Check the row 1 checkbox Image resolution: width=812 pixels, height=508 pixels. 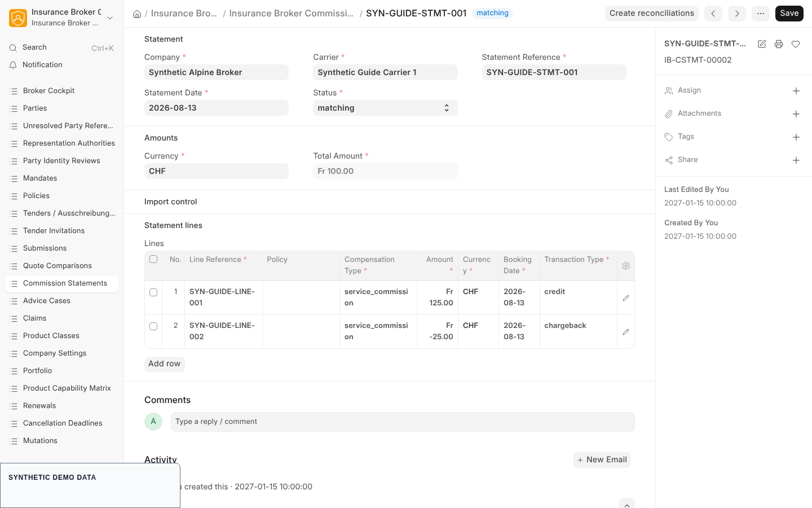point(153,292)
